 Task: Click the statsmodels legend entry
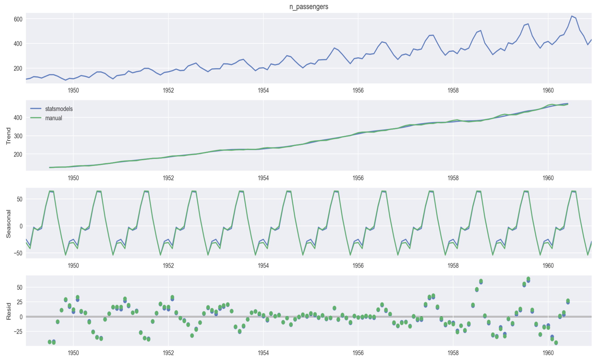pyautogui.click(x=59, y=109)
